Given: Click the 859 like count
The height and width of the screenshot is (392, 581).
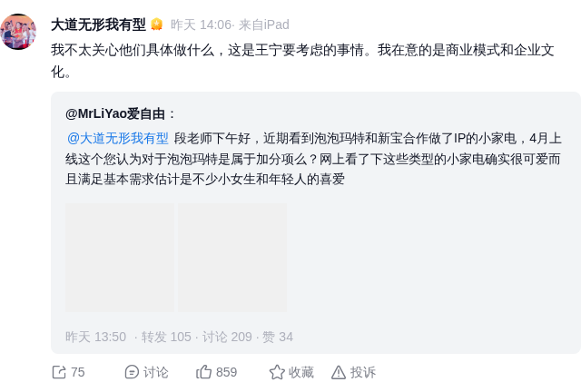Looking at the screenshot, I should (x=226, y=372).
